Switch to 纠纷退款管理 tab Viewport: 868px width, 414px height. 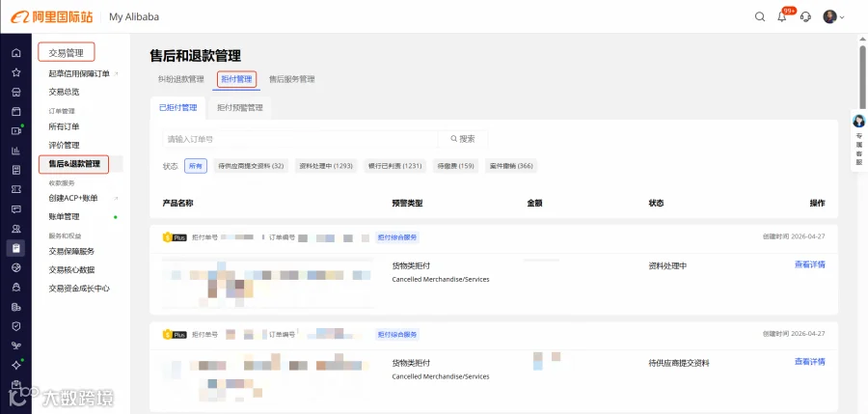[181, 79]
